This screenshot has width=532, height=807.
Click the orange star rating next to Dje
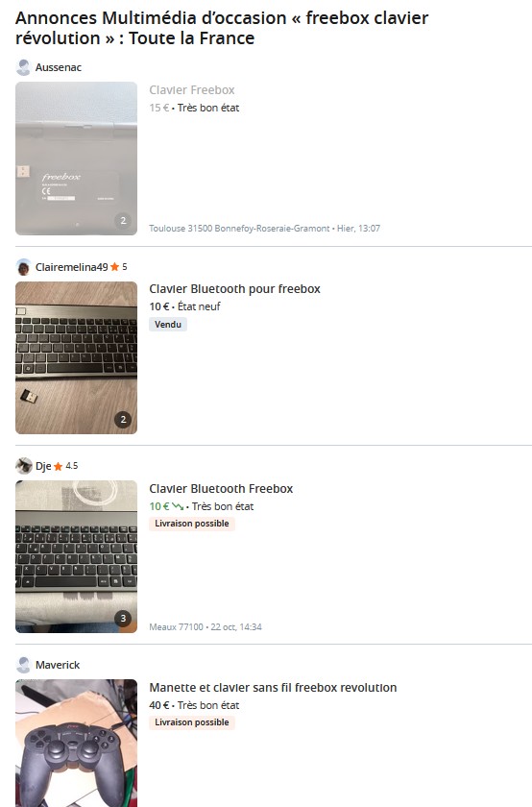pos(59,466)
